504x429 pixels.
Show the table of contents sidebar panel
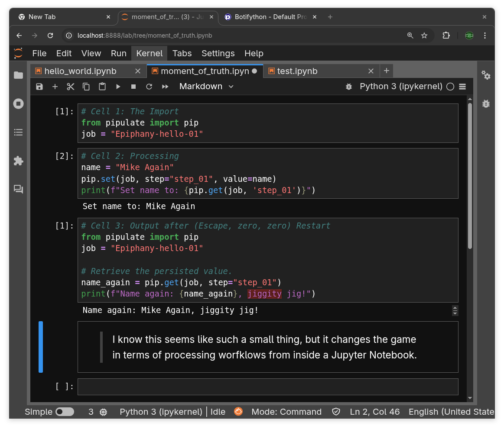[x=18, y=132]
